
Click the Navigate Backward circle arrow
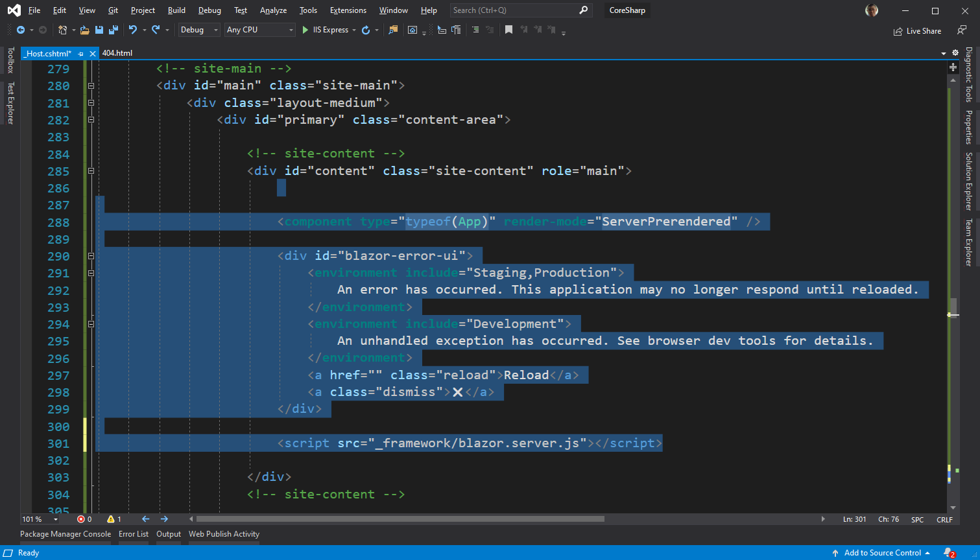[x=21, y=30]
